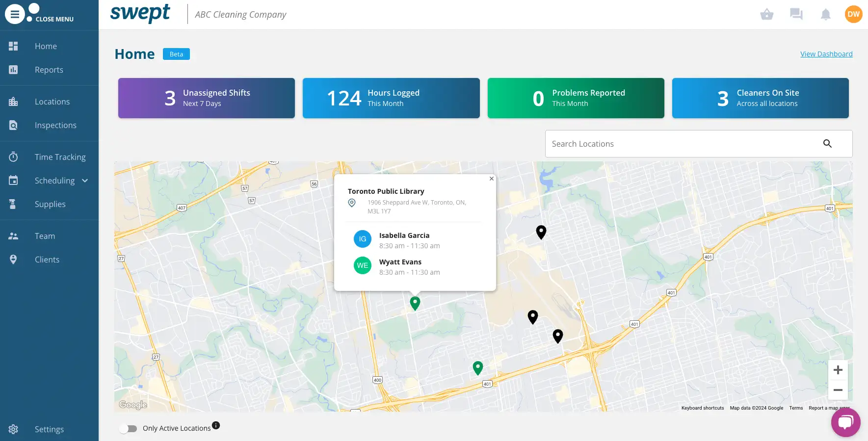Zoom out the map with minus button
The width and height of the screenshot is (868, 441).
tap(838, 390)
